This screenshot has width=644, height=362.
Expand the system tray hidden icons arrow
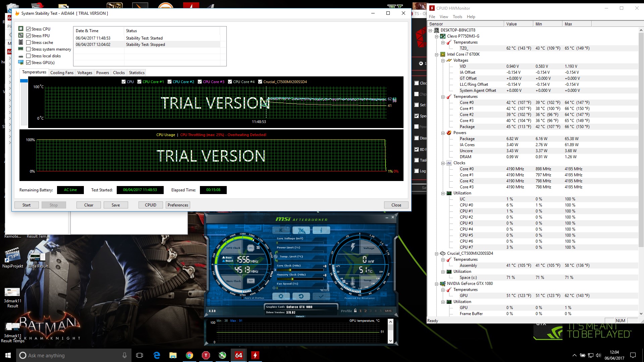pyautogui.click(x=574, y=355)
